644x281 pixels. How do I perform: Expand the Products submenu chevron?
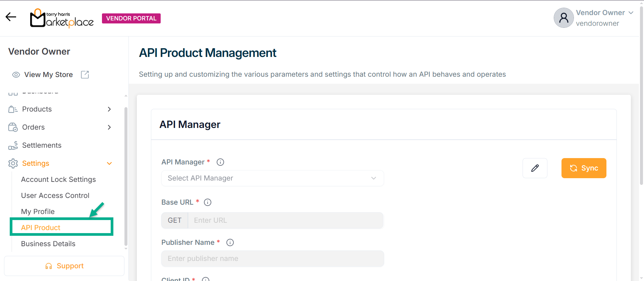tap(109, 109)
